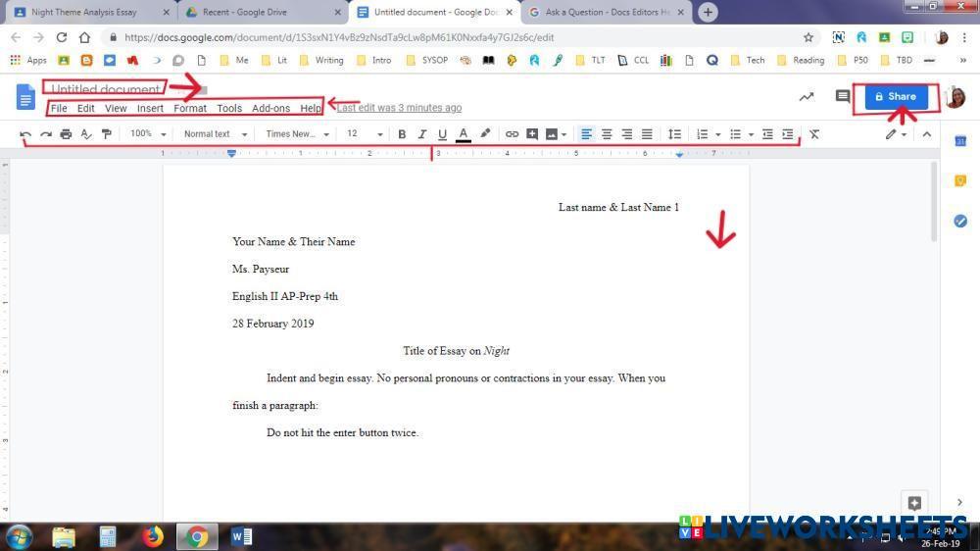The height and width of the screenshot is (551, 980).
Task: Click the Untitled document title field
Action: tap(105, 89)
